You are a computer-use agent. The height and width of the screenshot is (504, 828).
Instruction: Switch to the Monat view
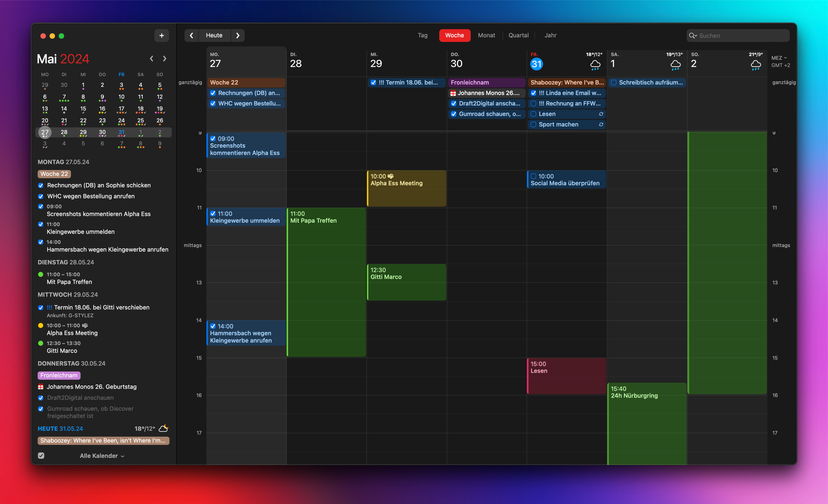coord(486,35)
